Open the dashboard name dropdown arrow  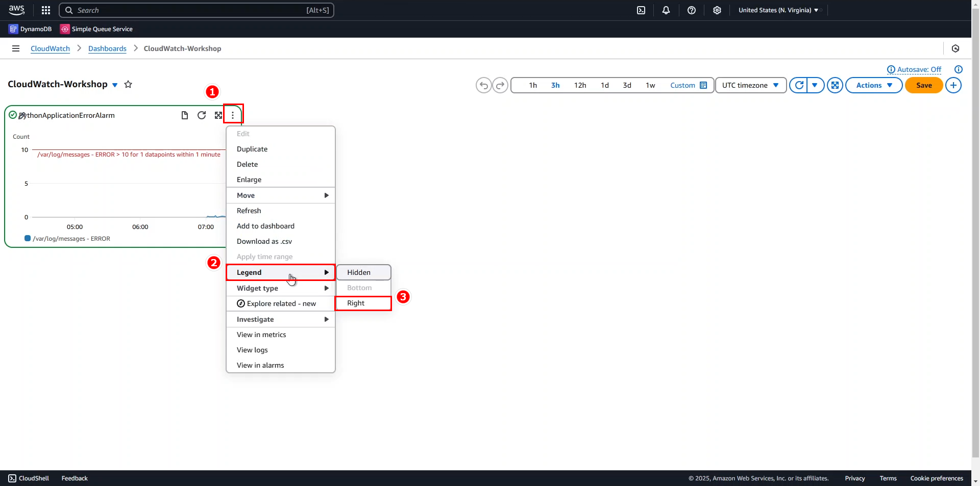(115, 85)
